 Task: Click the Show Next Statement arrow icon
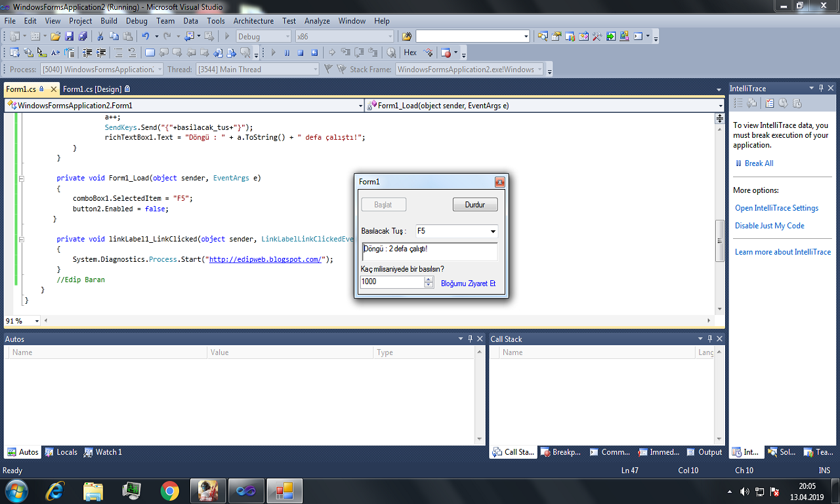[331, 52]
